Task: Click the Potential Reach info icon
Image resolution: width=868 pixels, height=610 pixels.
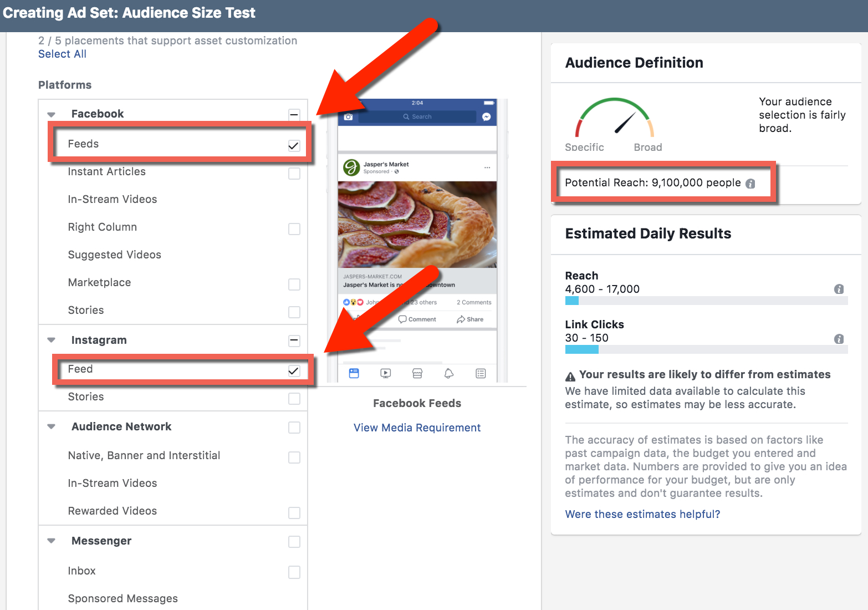Action: (750, 184)
